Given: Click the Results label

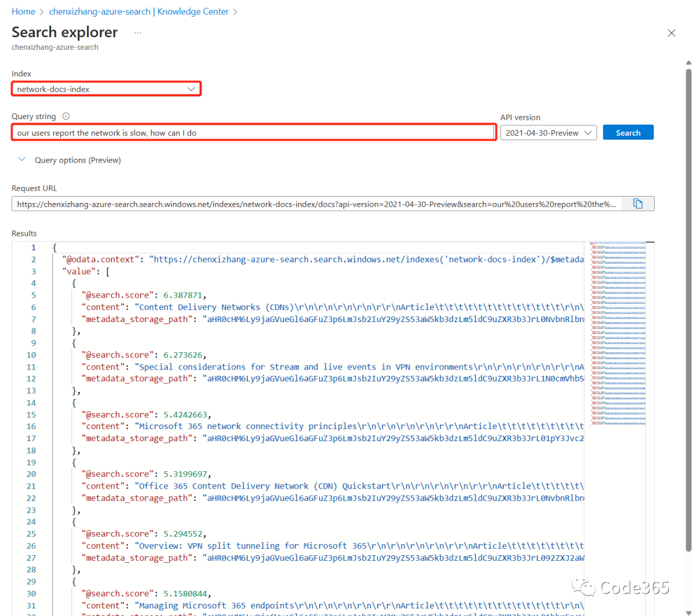Looking at the screenshot, I should coord(24,233).
